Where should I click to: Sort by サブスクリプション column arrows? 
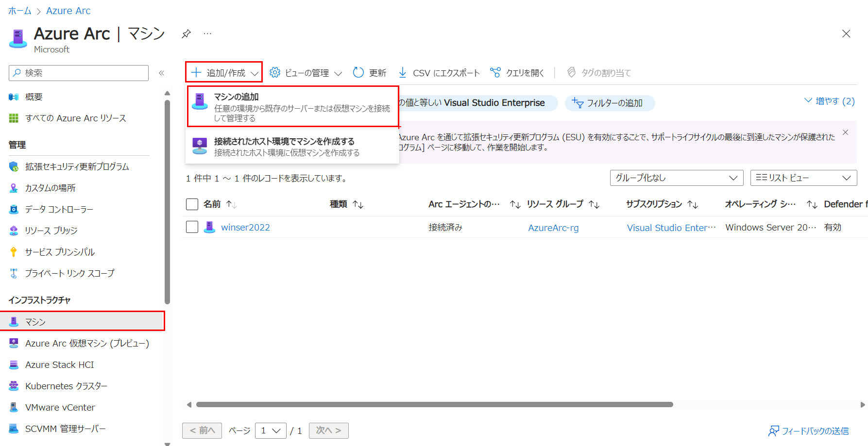click(693, 205)
